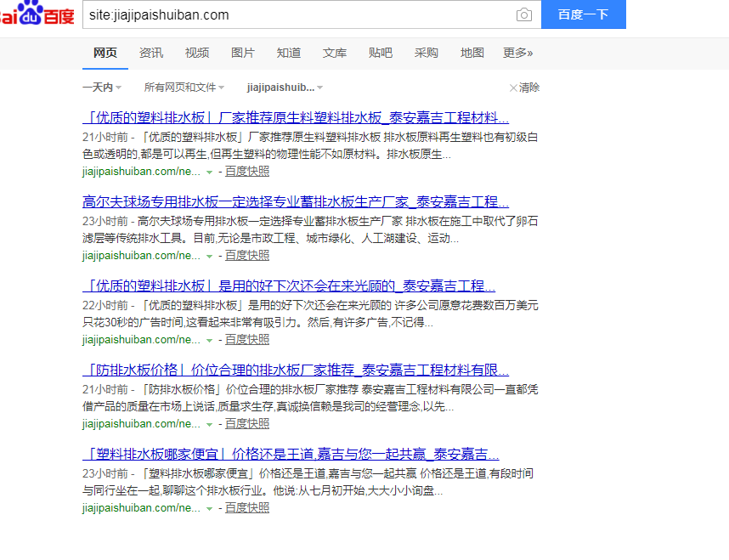Screen dimensions: 729x560
Task: Open result 「防排水板价格」价位合理的排水板厂家推荐
Action: [296, 370]
